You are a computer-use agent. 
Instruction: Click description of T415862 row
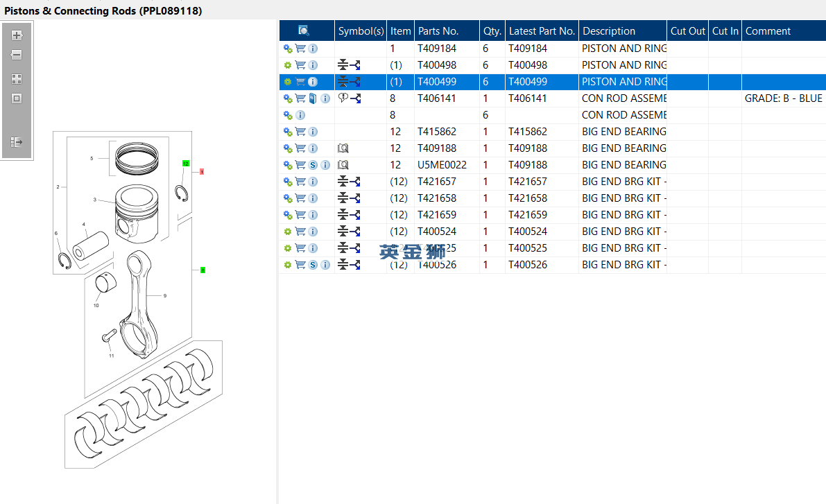[623, 132]
